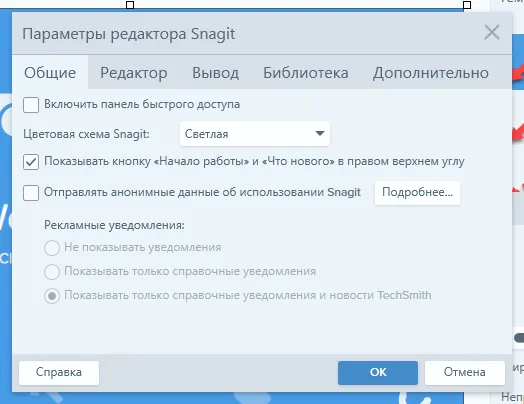Enable Отправлять анонимные данные checkbox
Image resolution: width=524 pixels, height=404 pixels.
31,193
